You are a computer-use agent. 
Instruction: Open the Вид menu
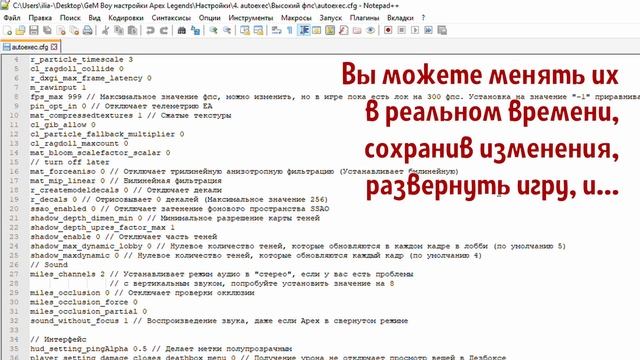pyautogui.click(x=94, y=18)
